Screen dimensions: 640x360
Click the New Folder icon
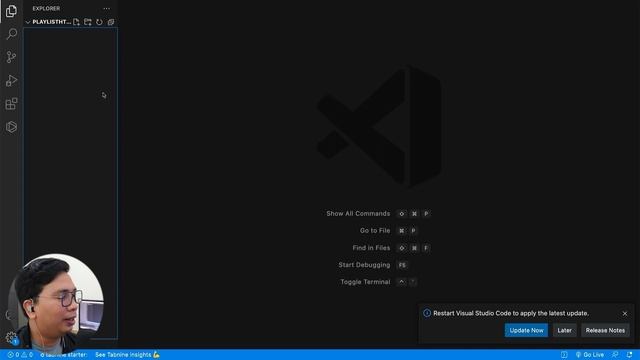[x=88, y=22]
